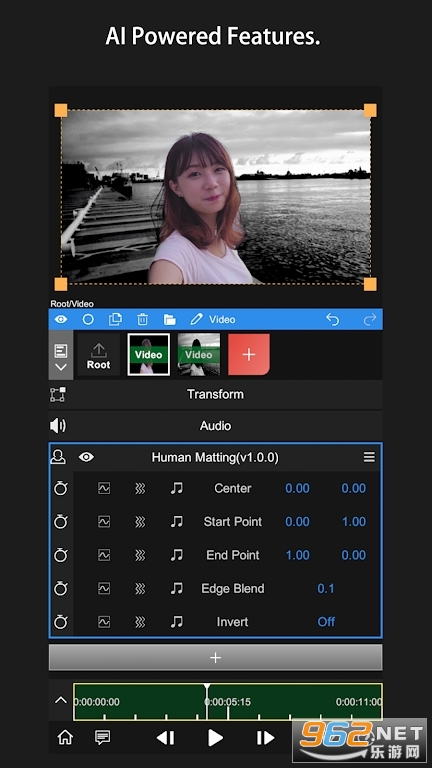Viewport: 432px width, 768px height.
Task: Click the bottom-right orange transform handle
Action: [370, 284]
